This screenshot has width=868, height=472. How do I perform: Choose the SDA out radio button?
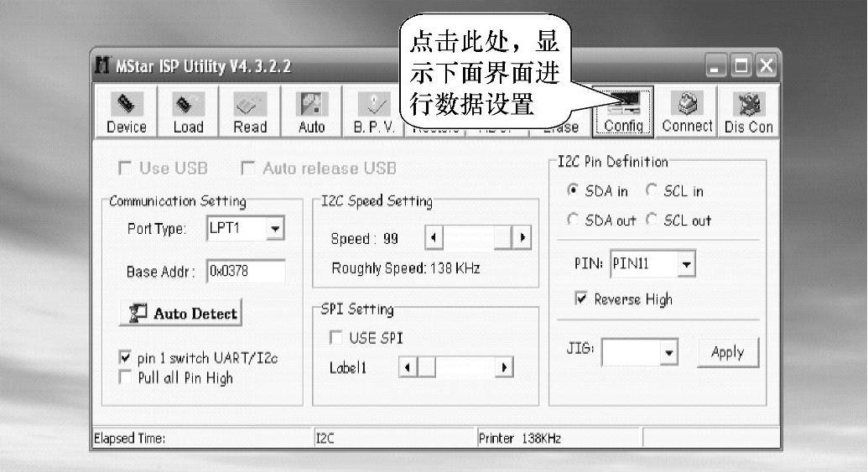coord(573,220)
